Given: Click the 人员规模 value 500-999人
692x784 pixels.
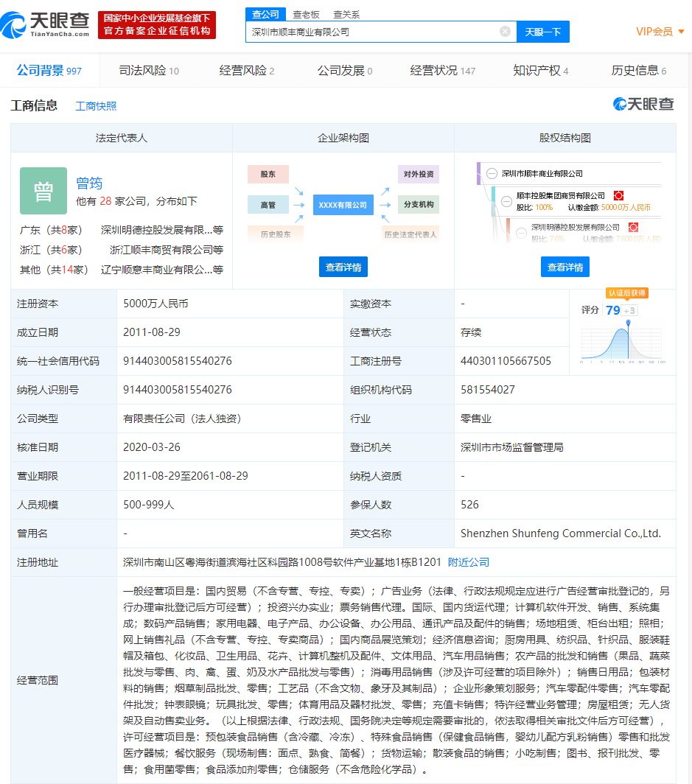Looking at the screenshot, I should [149, 505].
